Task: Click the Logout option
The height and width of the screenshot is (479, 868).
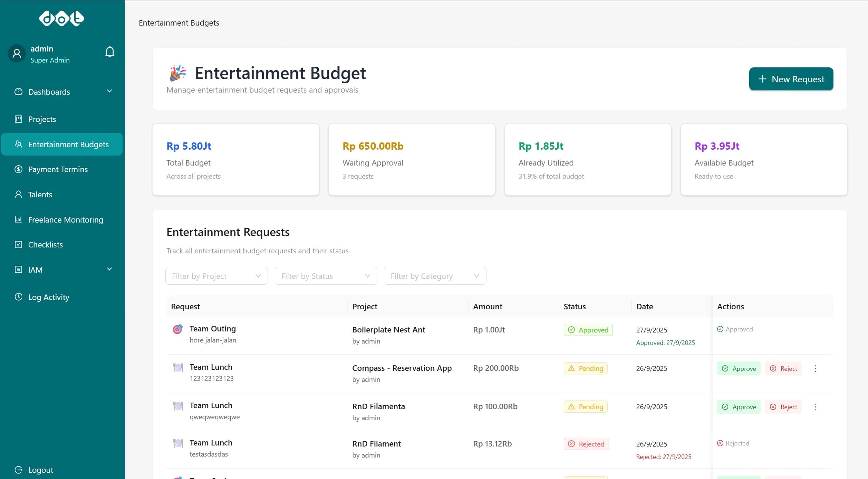Action: (x=40, y=470)
